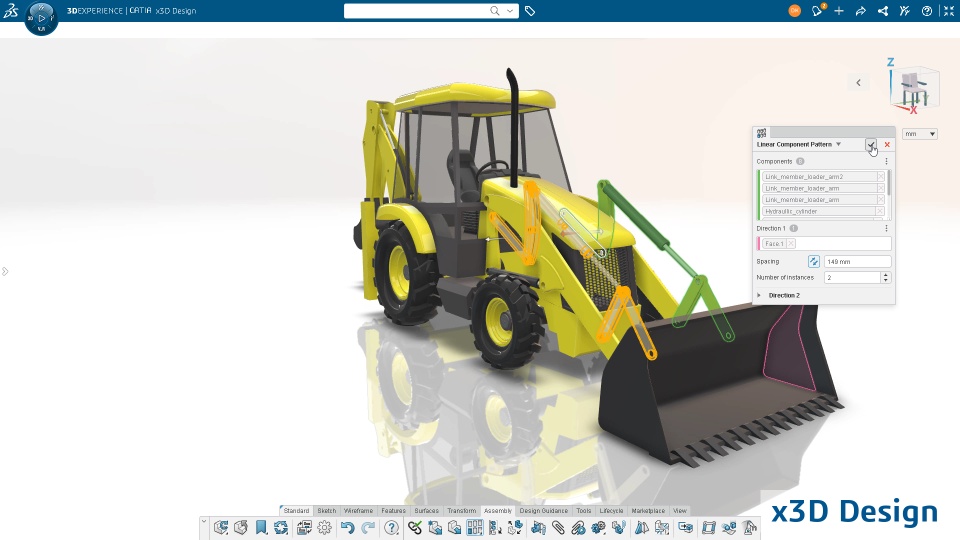Click the first cube icon in action bar
This screenshot has height=540, width=960.
(x=221, y=527)
